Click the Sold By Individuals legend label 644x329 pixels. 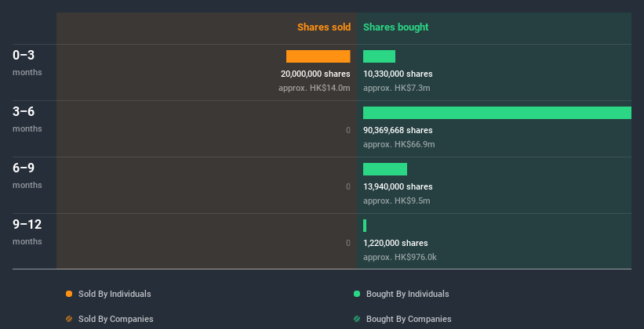(115, 294)
